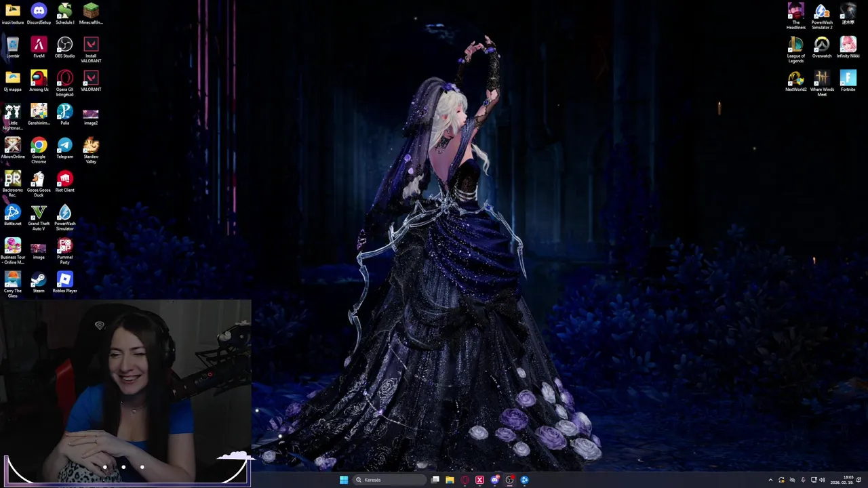Select the Install VALORANT desktop icon
The width and height of the screenshot is (868, 488).
click(x=91, y=50)
